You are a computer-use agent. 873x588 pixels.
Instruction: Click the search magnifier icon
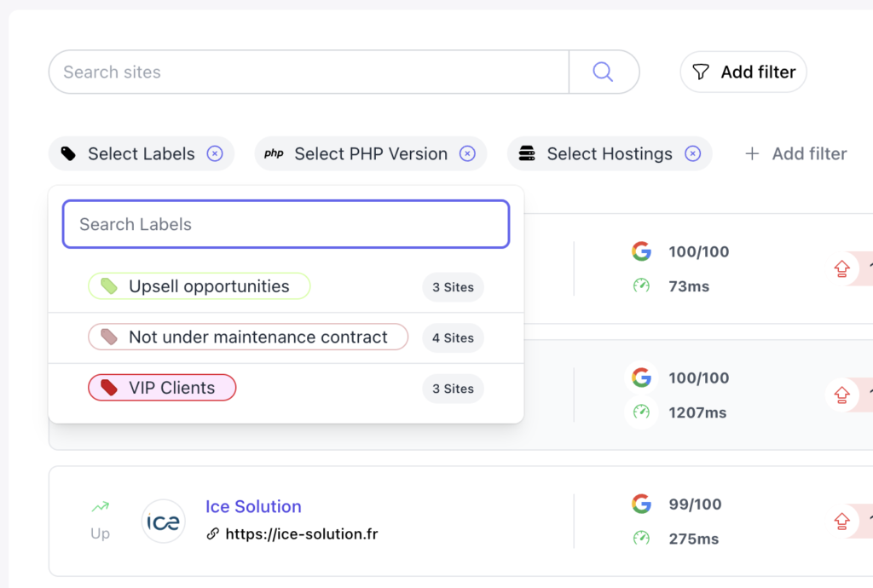603,72
